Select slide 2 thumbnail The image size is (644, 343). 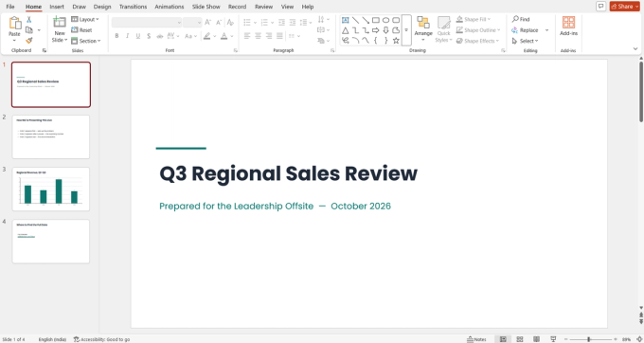tap(51, 136)
